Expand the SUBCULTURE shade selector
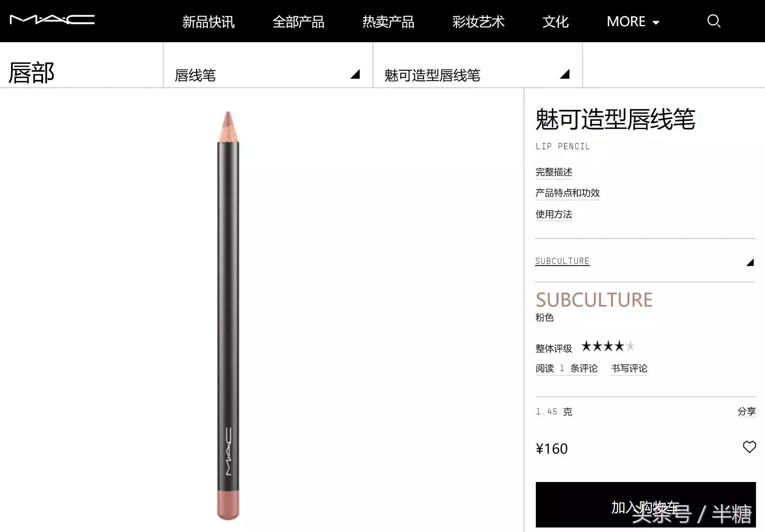 pyautogui.click(x=645, y=261)
